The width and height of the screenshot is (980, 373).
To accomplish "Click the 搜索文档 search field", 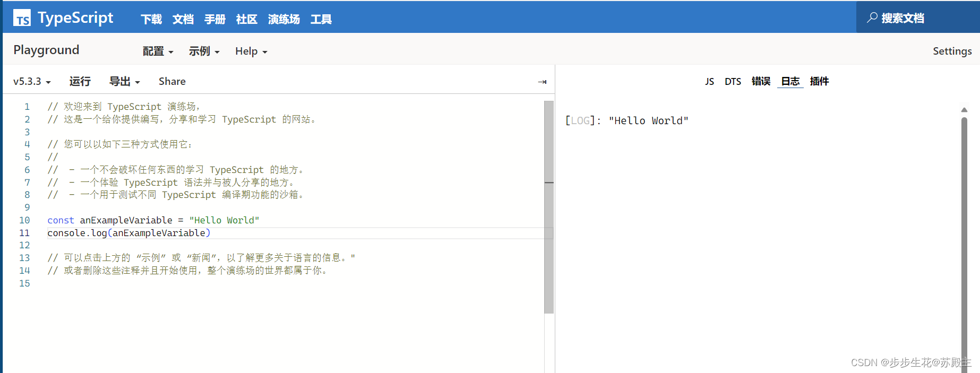I will (x=918, y=18).
